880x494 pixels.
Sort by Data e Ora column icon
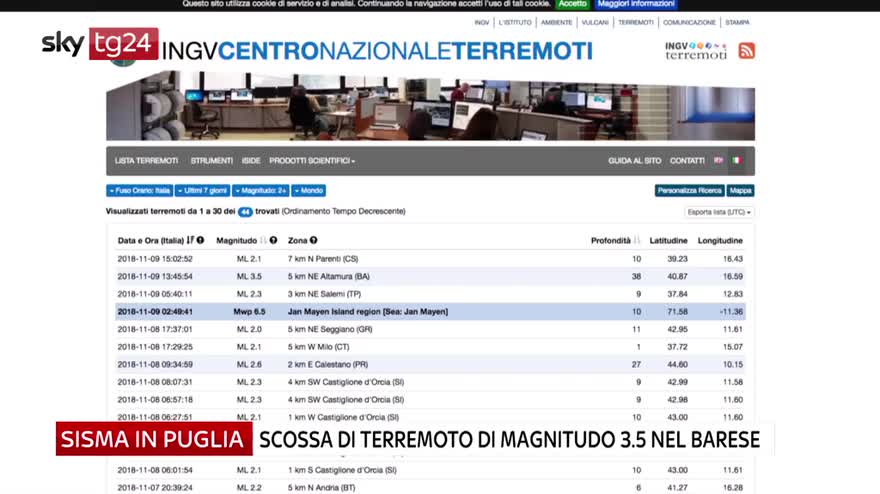pos(190,240)
